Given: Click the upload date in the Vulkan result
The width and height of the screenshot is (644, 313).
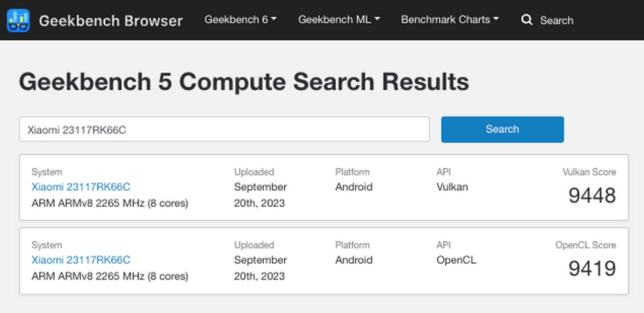Looking at the screenshot, I should coord(260,195).
